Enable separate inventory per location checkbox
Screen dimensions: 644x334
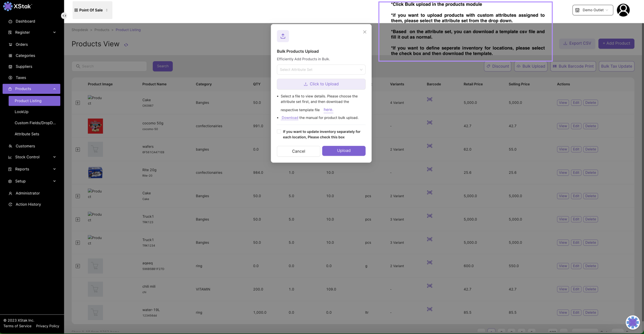click(x=279, y=132)
